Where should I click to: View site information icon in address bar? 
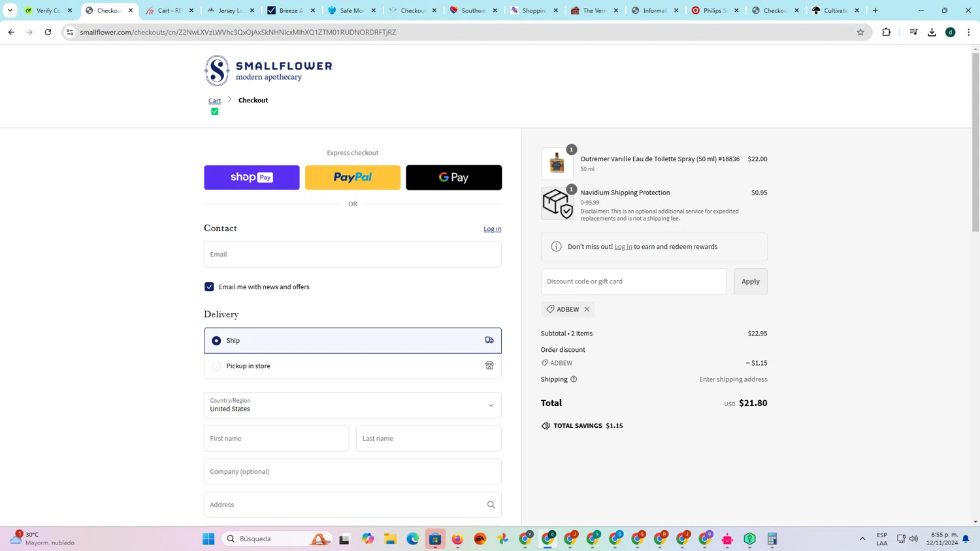70,32
